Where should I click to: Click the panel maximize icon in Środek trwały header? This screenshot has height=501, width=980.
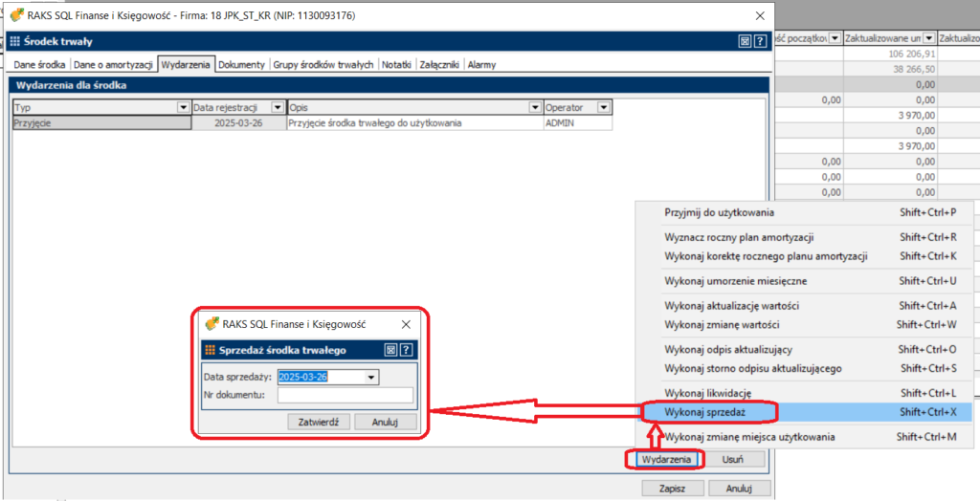click(745, 42)
